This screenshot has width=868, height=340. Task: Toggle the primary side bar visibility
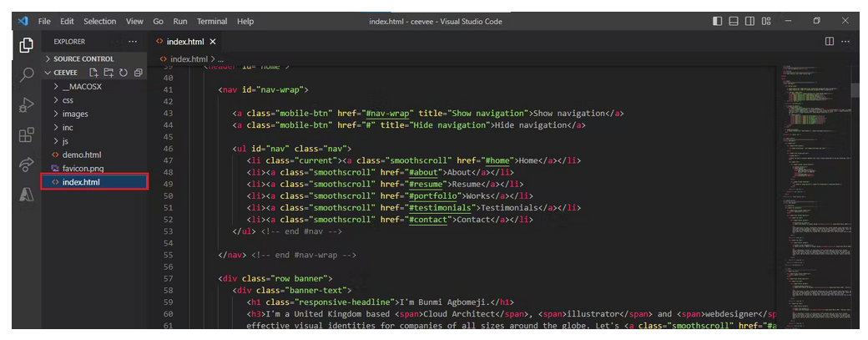tap(718, 21)
